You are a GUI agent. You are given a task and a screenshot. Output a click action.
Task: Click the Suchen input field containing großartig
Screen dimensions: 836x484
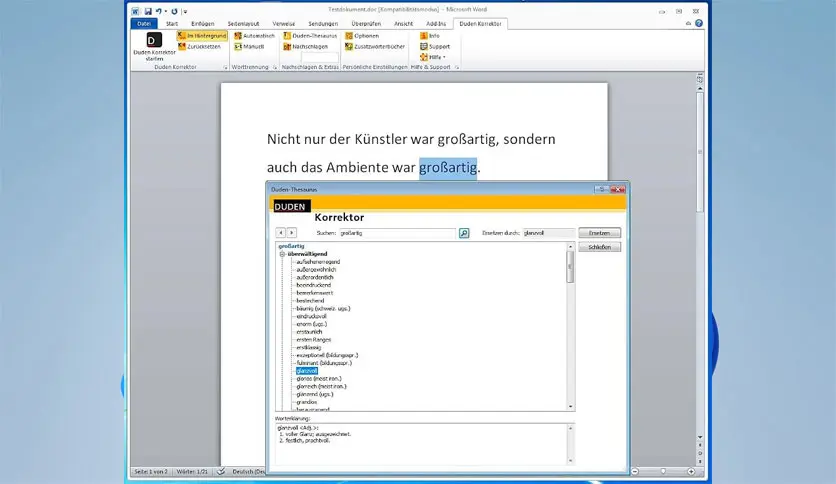point(397,233)
